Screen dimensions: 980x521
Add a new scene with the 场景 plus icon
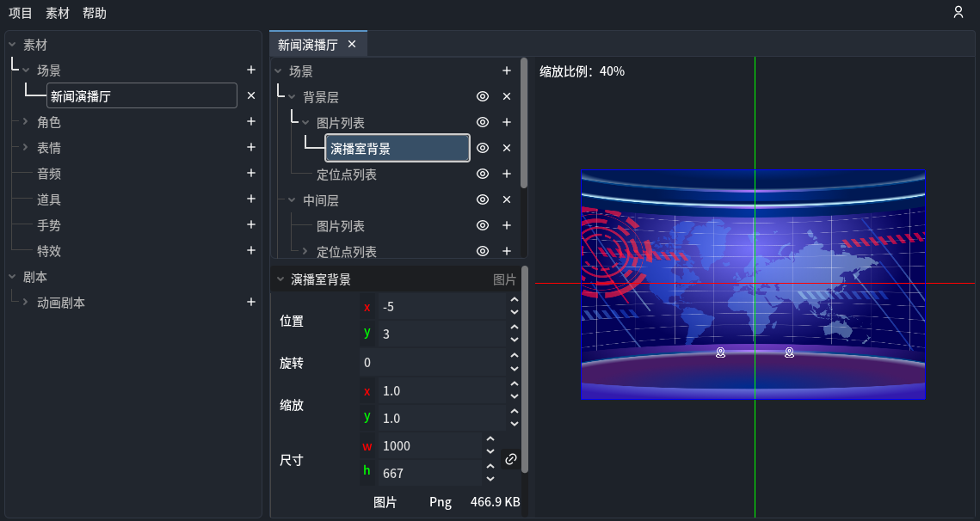point(250,70)
